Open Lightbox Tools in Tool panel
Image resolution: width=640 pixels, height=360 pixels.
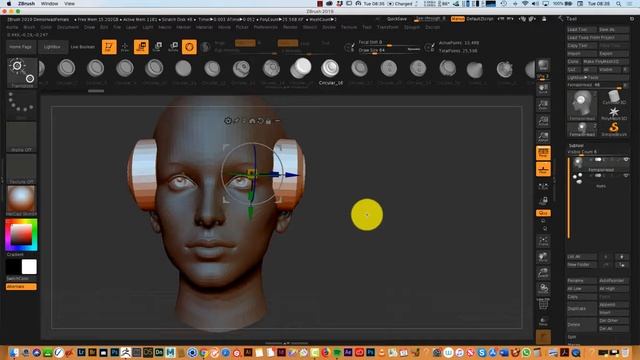(x=598, y=78)
